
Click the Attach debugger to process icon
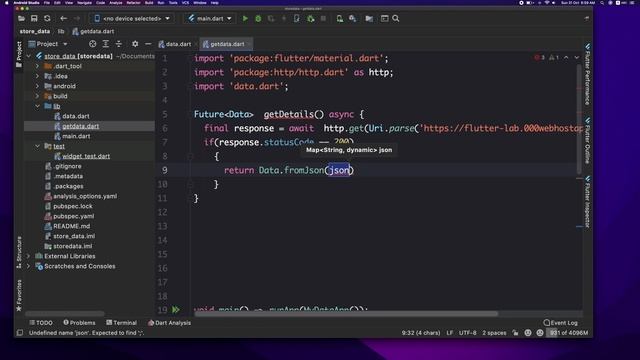(x=311, y=18)
